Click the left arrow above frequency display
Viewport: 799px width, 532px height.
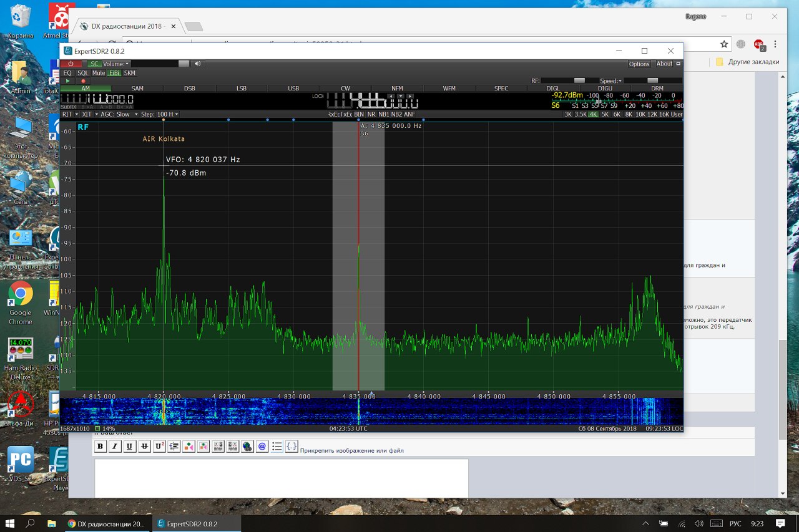tap(391, 96)
